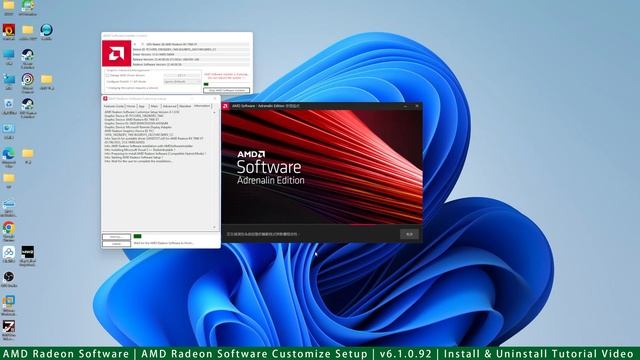Open the driver version dropdown in installer window
Screen dimensions: 640x360
click(x=182, y=76)
